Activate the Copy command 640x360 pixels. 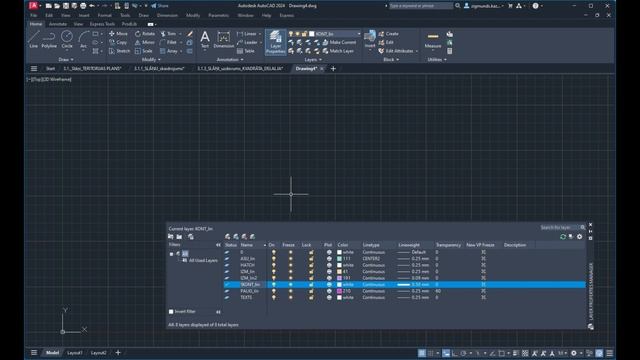pyautogui.click(x=118, y=42)
